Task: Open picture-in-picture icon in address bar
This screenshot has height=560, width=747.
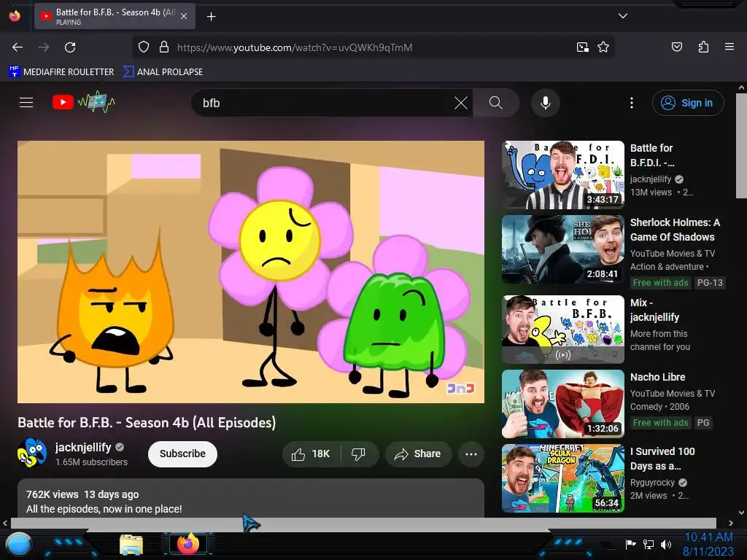Action: 582,47
